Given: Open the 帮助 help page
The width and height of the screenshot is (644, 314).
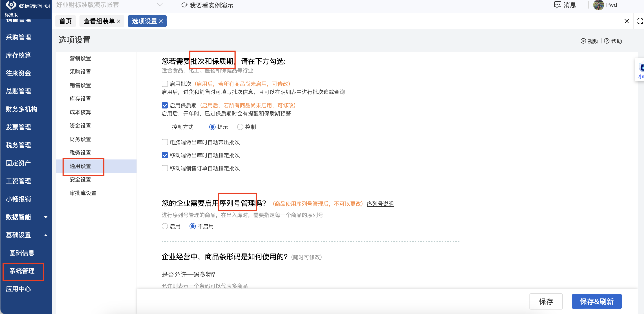Looking at the screenshot, I should pyautogui.click(x=613, y=41).
